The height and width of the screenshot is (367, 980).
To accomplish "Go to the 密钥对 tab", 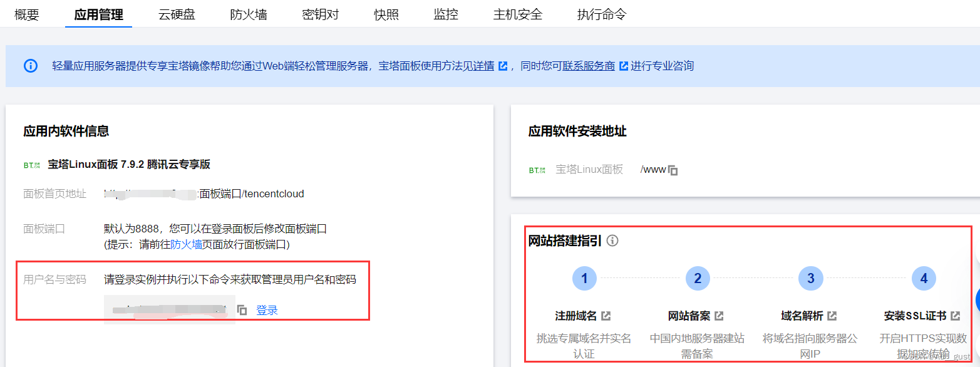I will coord(321,14).
